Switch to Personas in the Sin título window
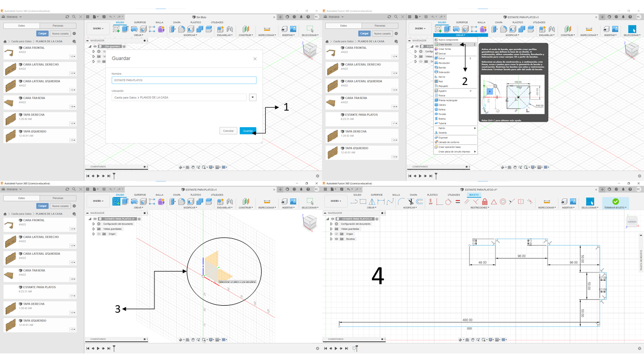644x362 pixels. pyautogui.click(x=58, y=26)
